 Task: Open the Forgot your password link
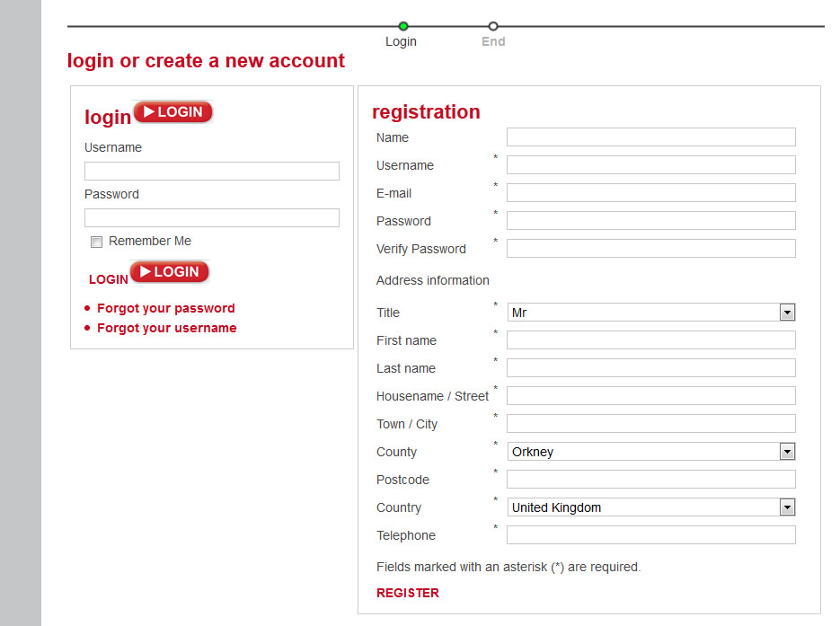click(x=166, y=308)
